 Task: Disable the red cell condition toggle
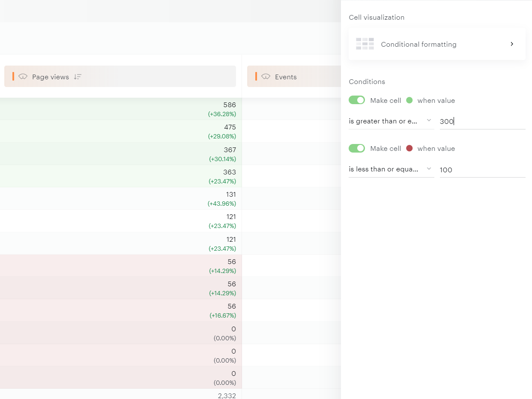click(357, 148)
